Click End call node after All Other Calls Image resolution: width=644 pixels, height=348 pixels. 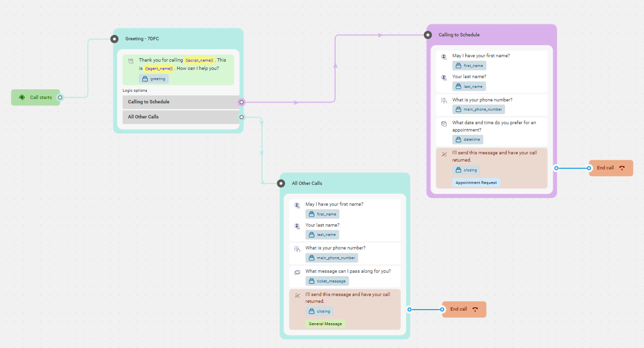coord(464,309)
